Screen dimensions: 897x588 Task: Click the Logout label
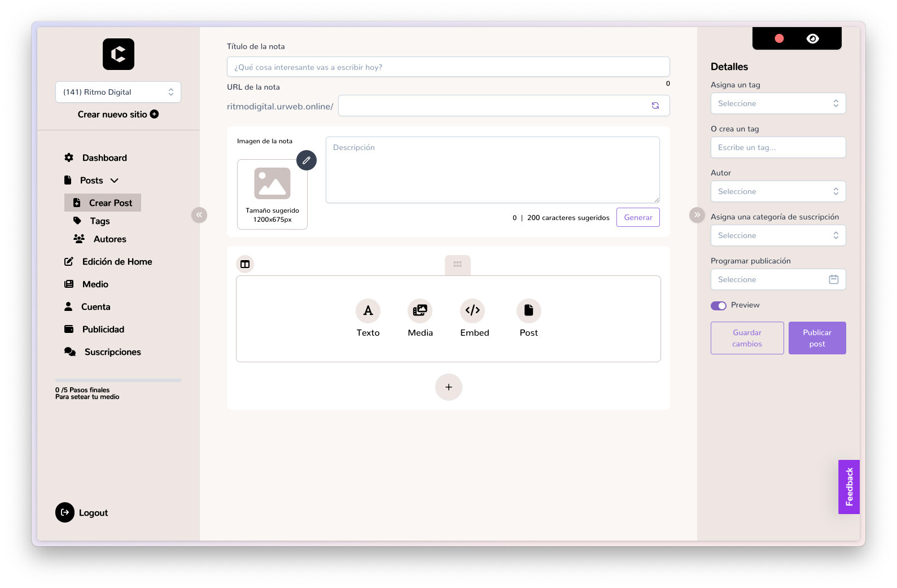coord(93,512)
